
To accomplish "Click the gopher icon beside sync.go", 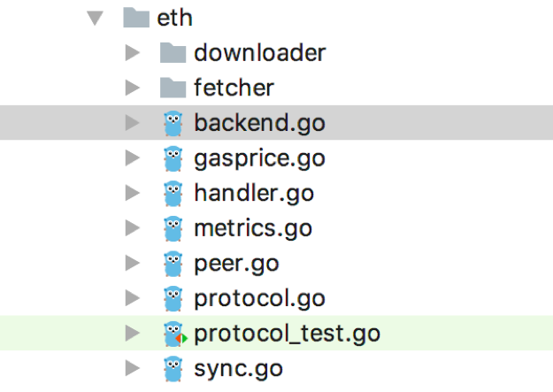I will [x=173, y=369].
